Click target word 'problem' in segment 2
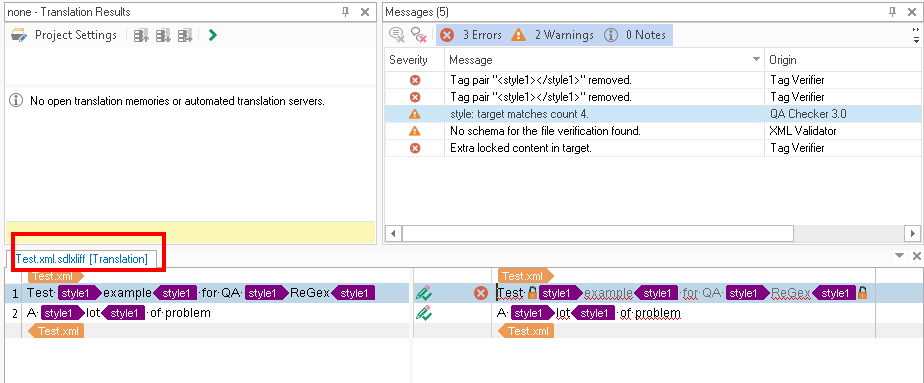The height and width of the screenshot is (383, 924). pos(658,313)
